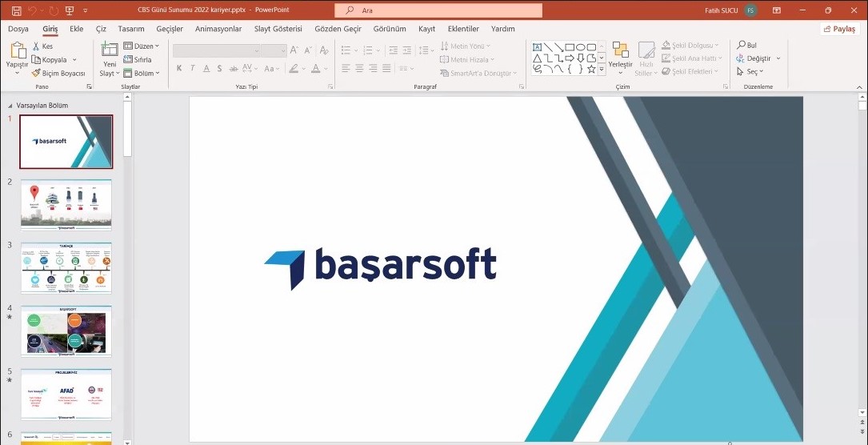The image size is (868, 445).
Task: Click Bul to find text
Action: [x=746, y=46]
